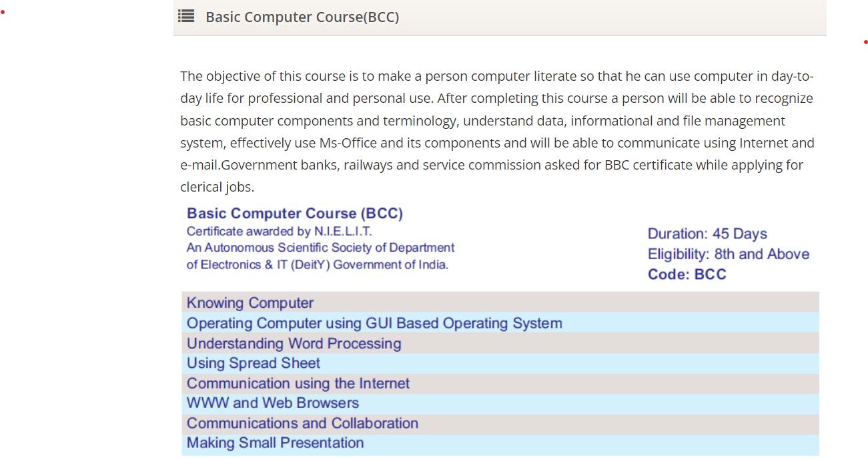Click the "Knowing Computer" syllabus row
The height and width of the screenshot is (460, 868).
tap(250, 303)
